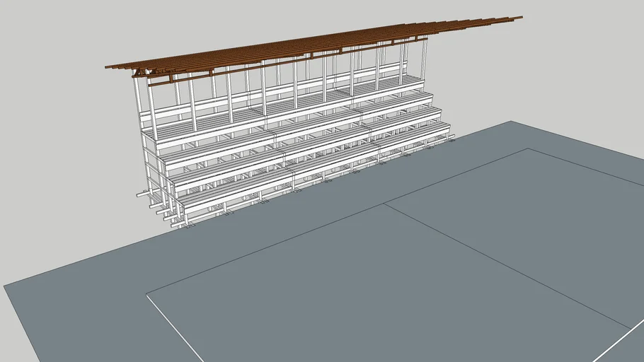Click the court boundary's left corner

coord(149,296)
